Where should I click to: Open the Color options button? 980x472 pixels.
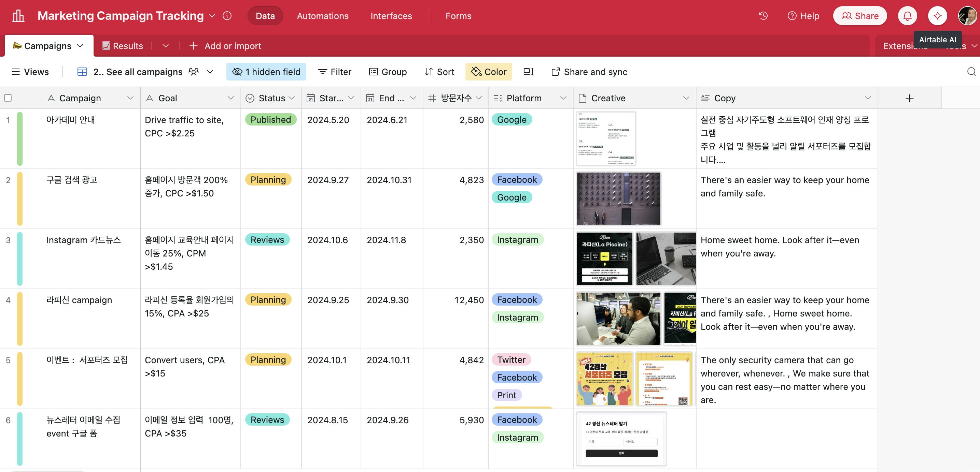(x=489, y=72)
